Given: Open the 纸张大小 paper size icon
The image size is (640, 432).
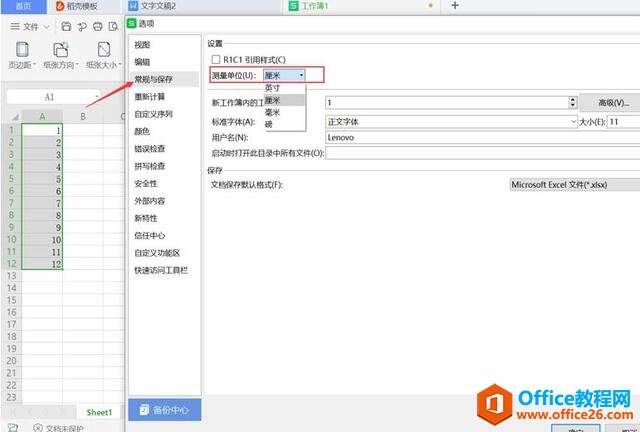Looking at the screenshot, I should (104, 49).
